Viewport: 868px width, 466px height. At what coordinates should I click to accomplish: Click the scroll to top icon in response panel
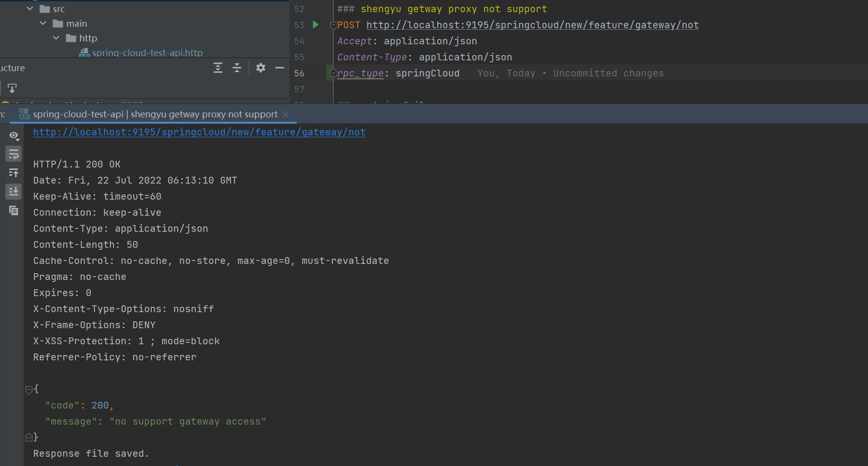click(x=14, y=173)
